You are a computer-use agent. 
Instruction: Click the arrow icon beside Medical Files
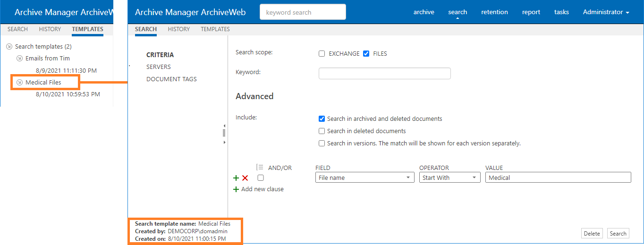click(x=19, y=83)
